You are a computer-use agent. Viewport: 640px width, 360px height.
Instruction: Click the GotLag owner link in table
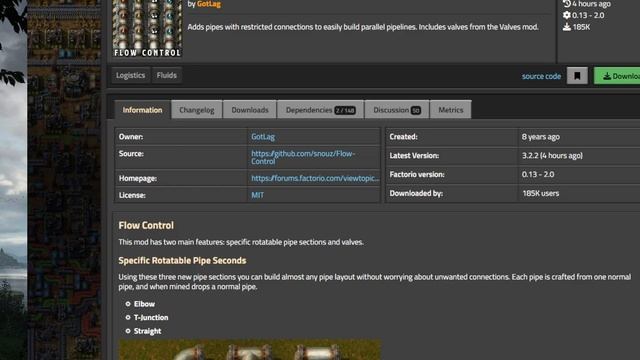click(x=263, y=137)
